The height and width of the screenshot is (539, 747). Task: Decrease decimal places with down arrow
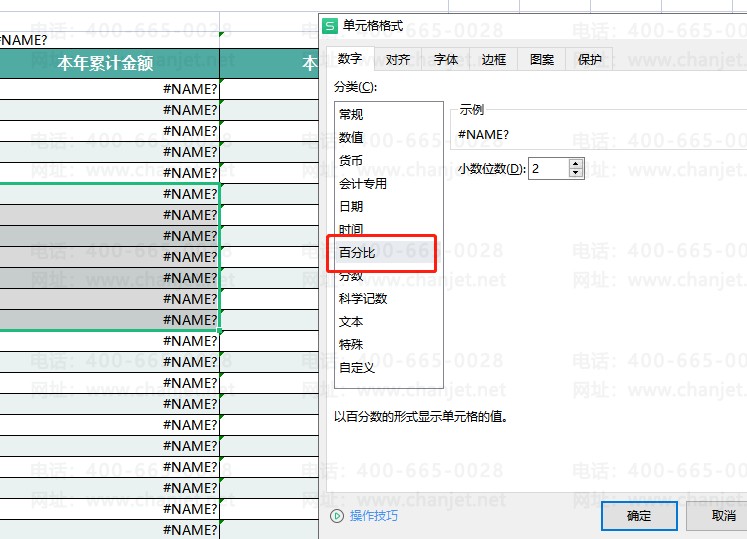click(576, 173)
